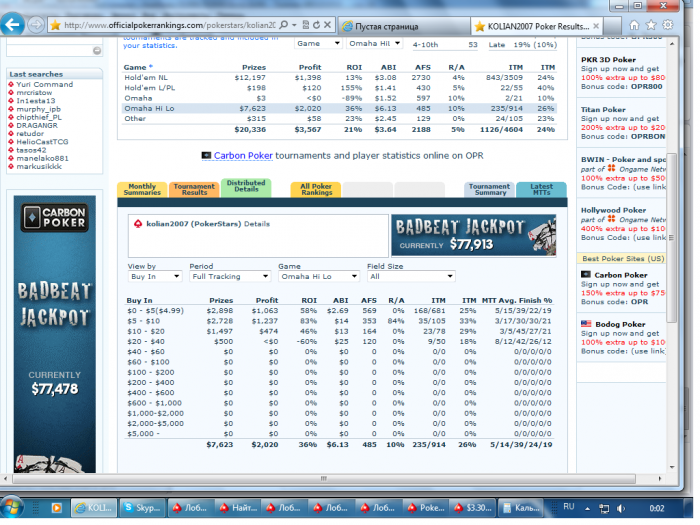Select Yuri Command in Last searches
This screenshot has width=700, height=525.
click(45, 84)
